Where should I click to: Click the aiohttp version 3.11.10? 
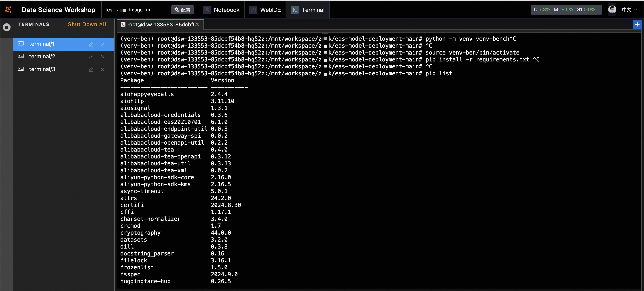coord(222,101)
